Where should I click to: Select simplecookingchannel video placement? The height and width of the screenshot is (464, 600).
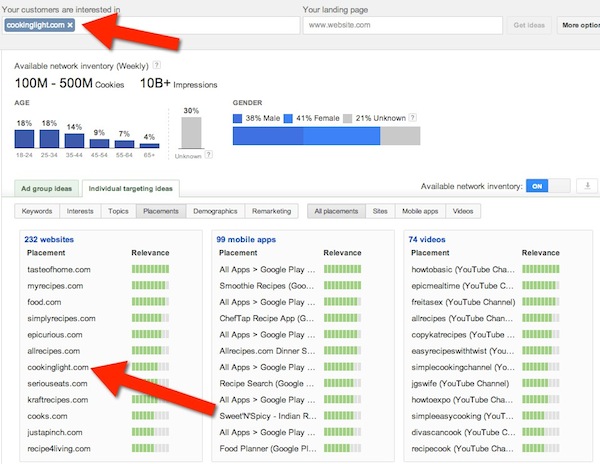463,367
